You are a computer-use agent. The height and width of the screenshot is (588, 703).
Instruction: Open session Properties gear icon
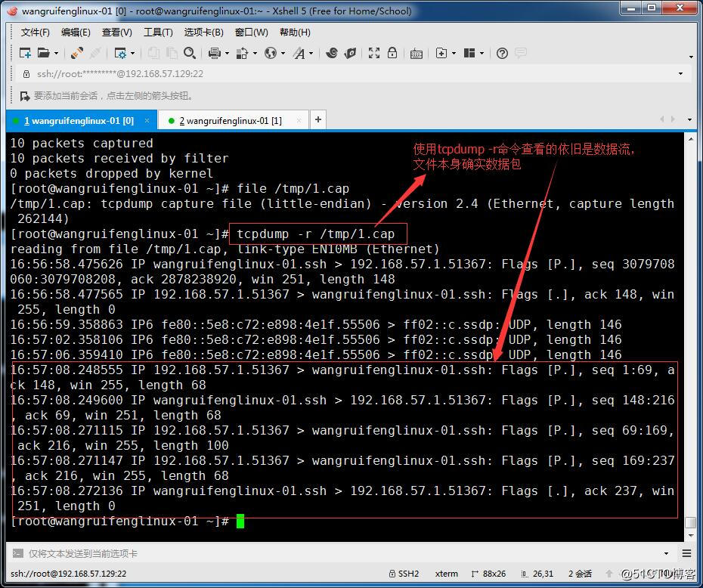(x=120, y=54)
